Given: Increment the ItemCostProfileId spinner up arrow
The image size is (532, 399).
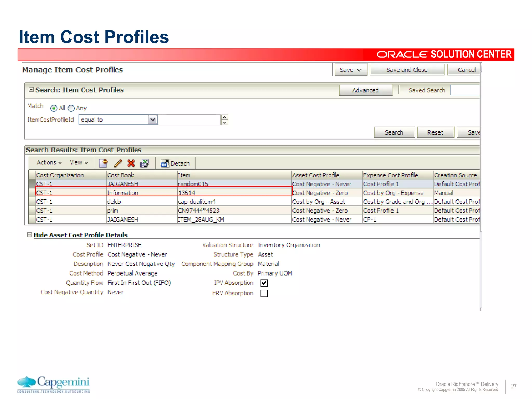Looking at the screenshot, I should coord(225,117).
